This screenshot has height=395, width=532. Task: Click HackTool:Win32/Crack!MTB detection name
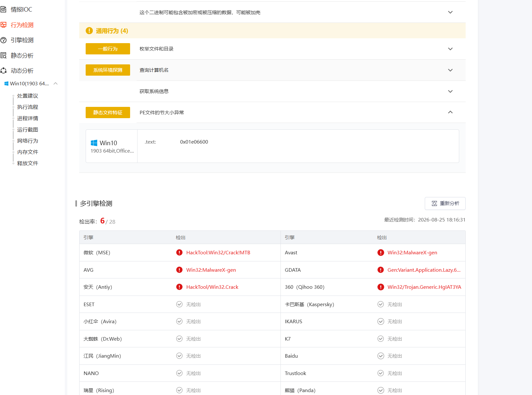point(218,252)
